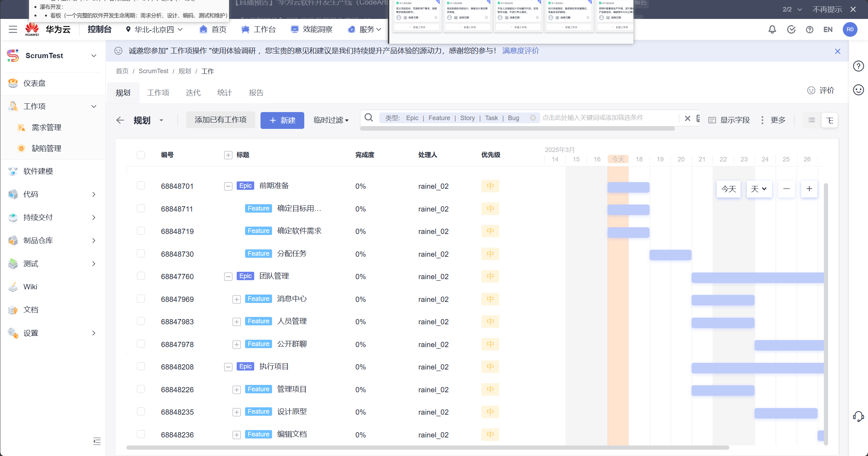
Task: Open the 满意度评价 link
Action: (520, 51)
